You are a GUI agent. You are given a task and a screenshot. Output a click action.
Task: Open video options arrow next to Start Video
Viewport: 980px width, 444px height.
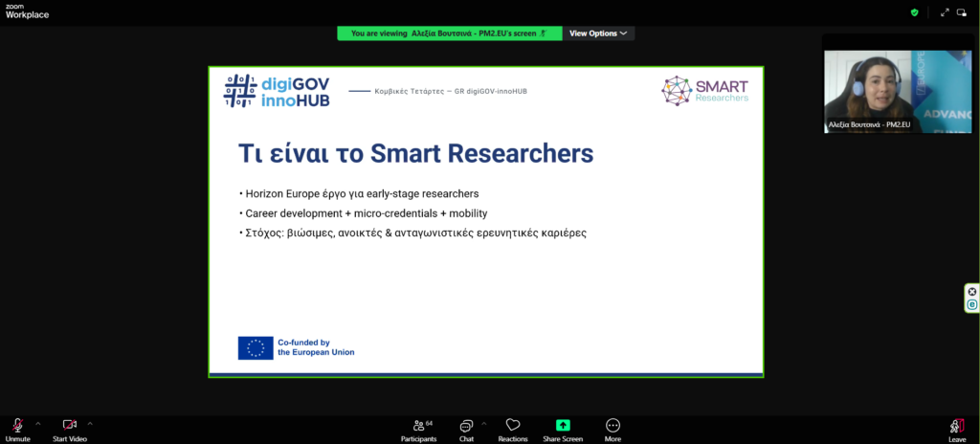(90, 423)
